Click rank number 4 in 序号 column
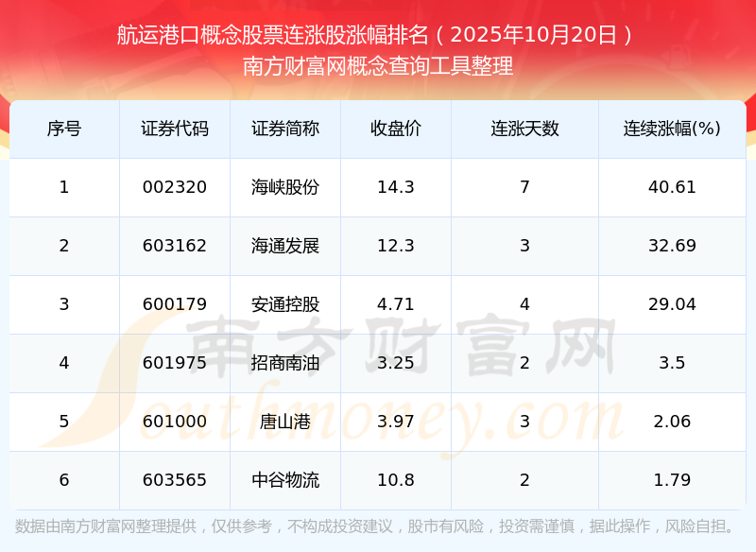The image size is (756, 552). point(64,363)
